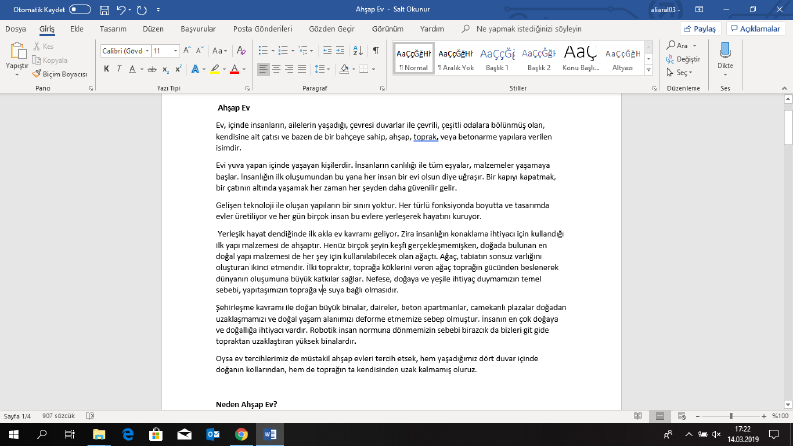The image size is (793, 446).
Task: Increase paragraph indent
Action: 340,51
